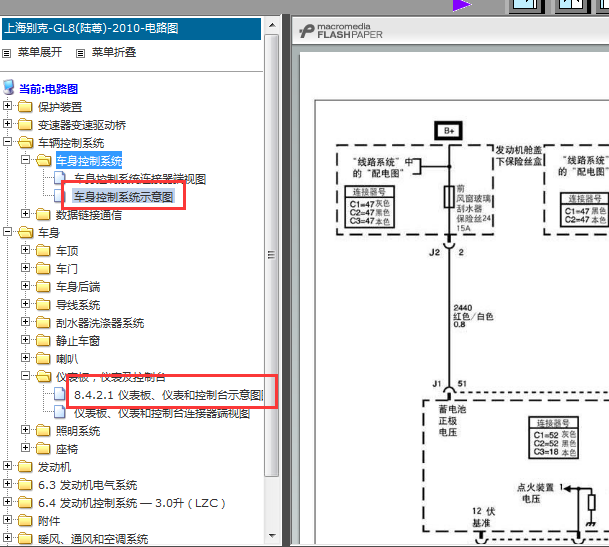
Task: Expand the 附件 folder node
Action: [x=7, y=519]
